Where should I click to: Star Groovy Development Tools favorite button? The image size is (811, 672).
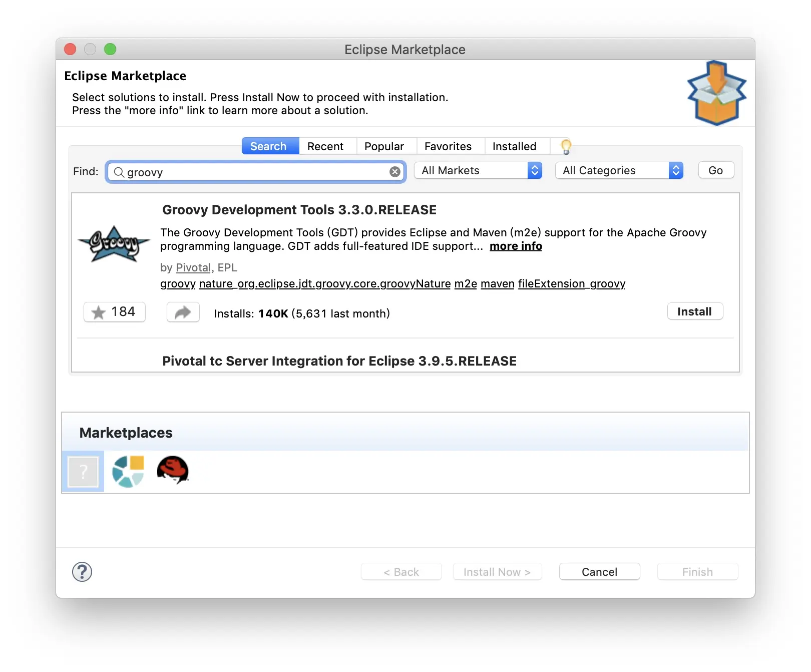click(x=115, y=312)
